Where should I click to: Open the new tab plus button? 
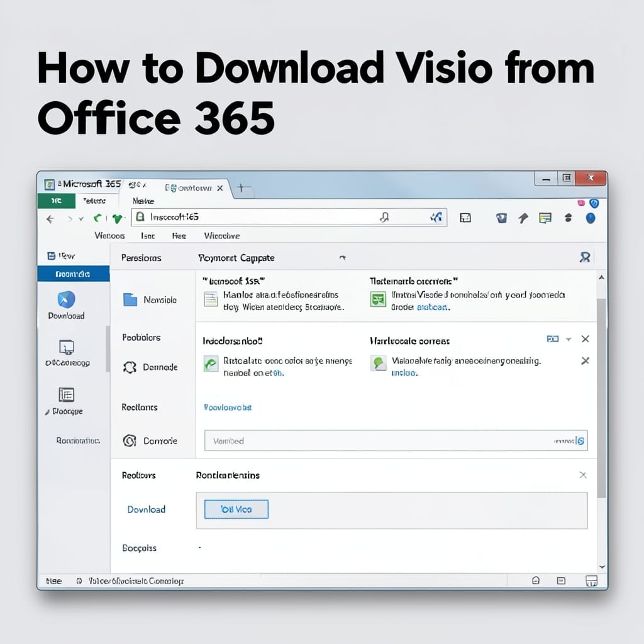pos(241,188)
